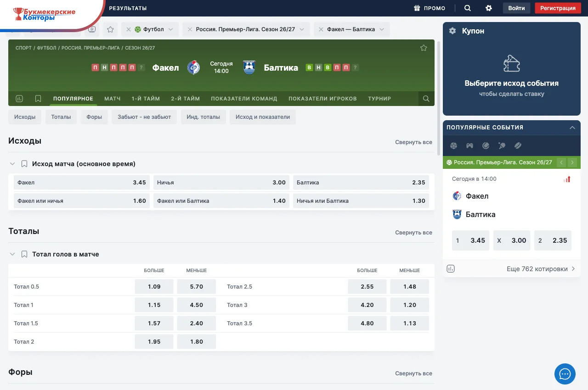Open statistics chart icon in match tab bar
The width and height of the screenshot is (588, 390).
point(19,99)
